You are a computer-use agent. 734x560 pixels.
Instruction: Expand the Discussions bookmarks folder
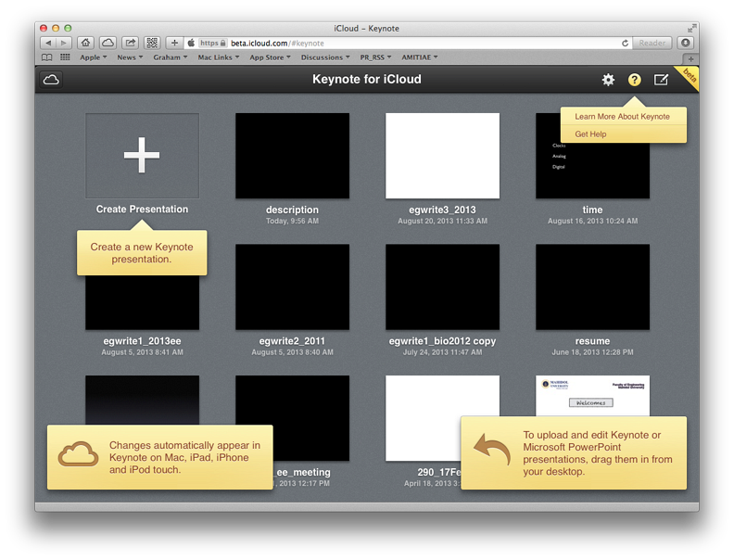[x=325, y=57]
